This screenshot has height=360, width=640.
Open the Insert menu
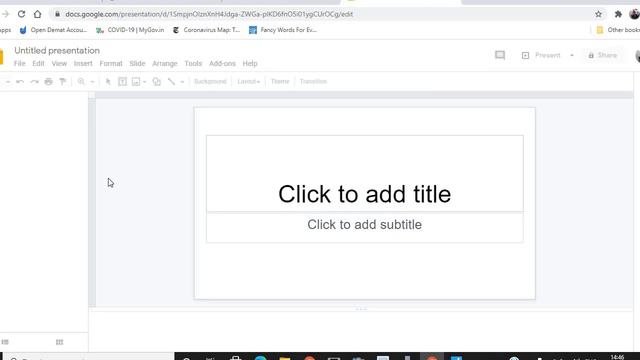[83, 64]
